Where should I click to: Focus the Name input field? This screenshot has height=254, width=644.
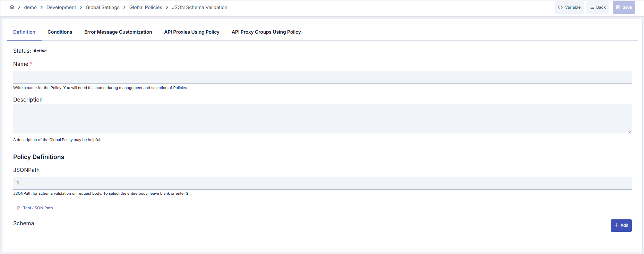click(323, 77)
